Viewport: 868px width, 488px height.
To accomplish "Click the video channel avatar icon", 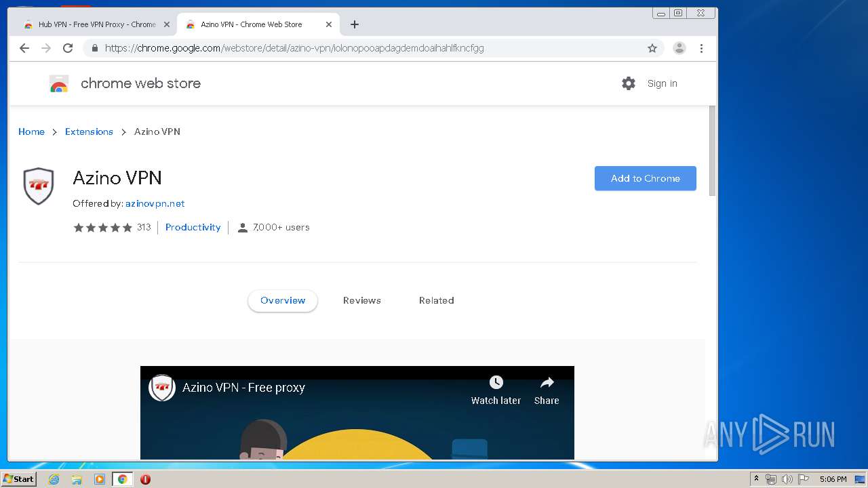I will click(162, 388).
